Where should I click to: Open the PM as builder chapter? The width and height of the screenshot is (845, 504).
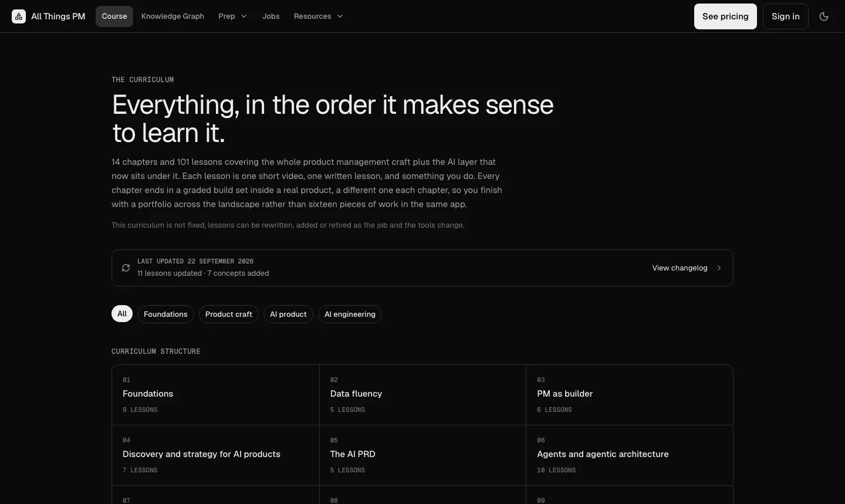[630, 395]
